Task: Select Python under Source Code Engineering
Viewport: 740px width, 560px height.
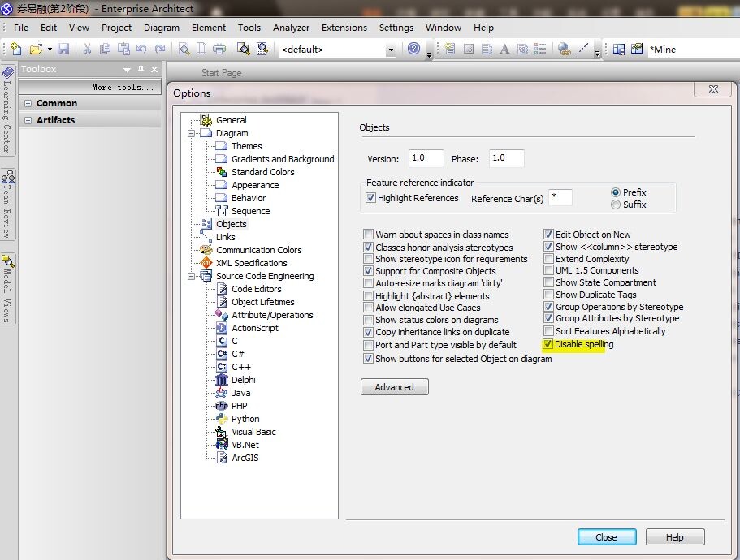Action: (x=245, y=419)
